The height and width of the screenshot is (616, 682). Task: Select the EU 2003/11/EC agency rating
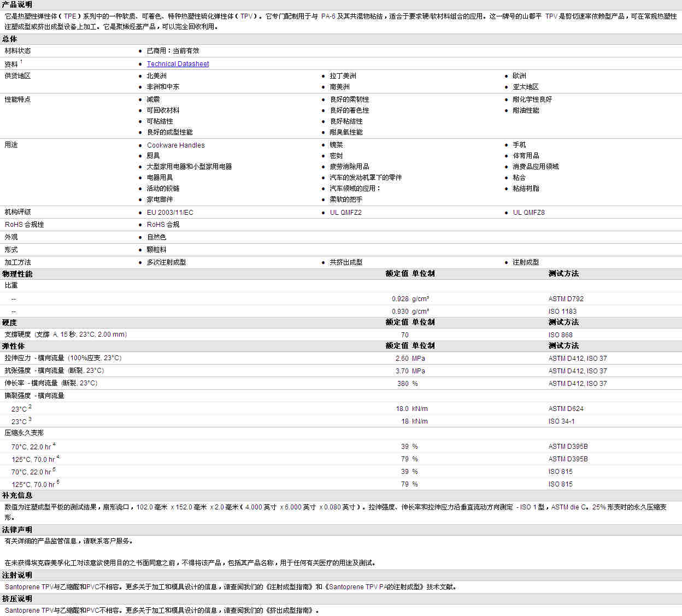coord(170,213)
